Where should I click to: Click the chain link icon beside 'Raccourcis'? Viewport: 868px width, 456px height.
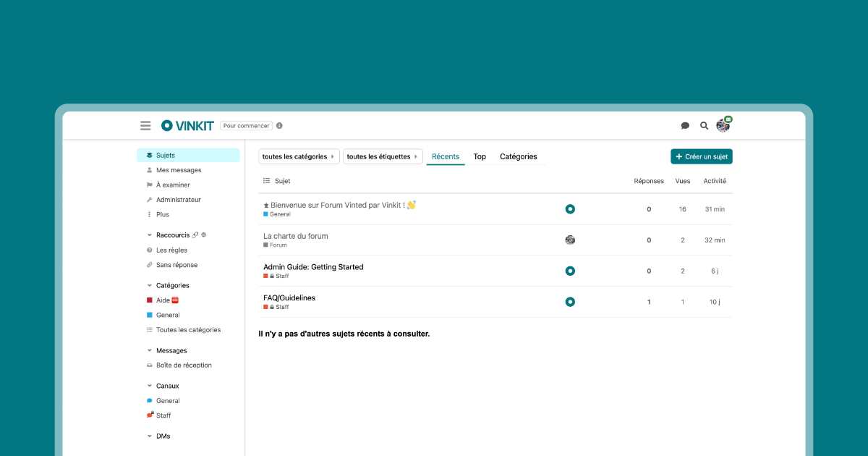pyautogui.click(x=195, y=235)
